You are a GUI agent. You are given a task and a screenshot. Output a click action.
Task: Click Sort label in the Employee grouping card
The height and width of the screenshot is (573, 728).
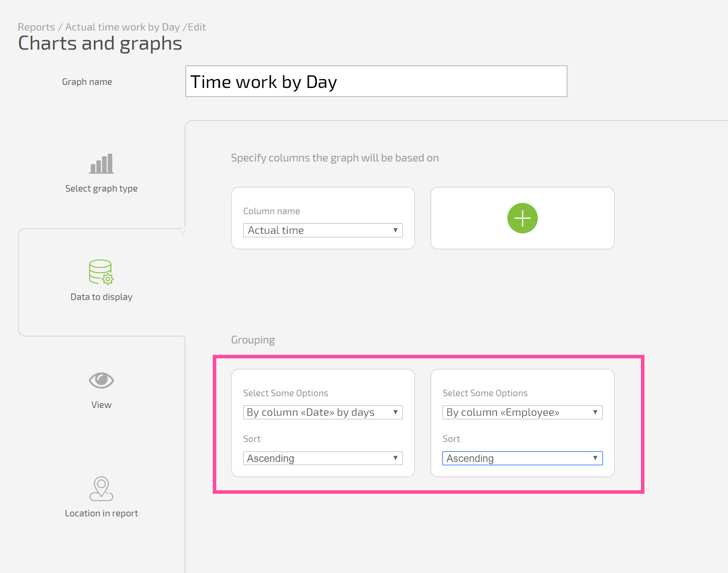451,439
